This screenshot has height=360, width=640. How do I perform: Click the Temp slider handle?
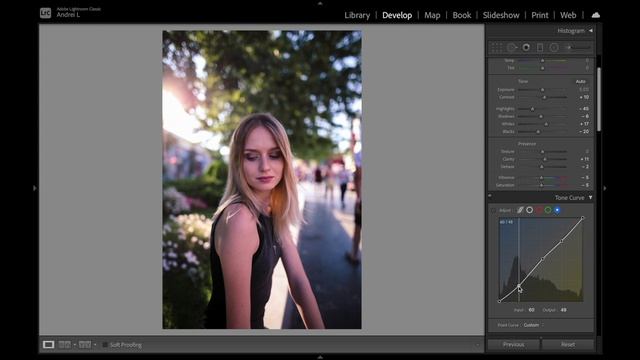542,60
